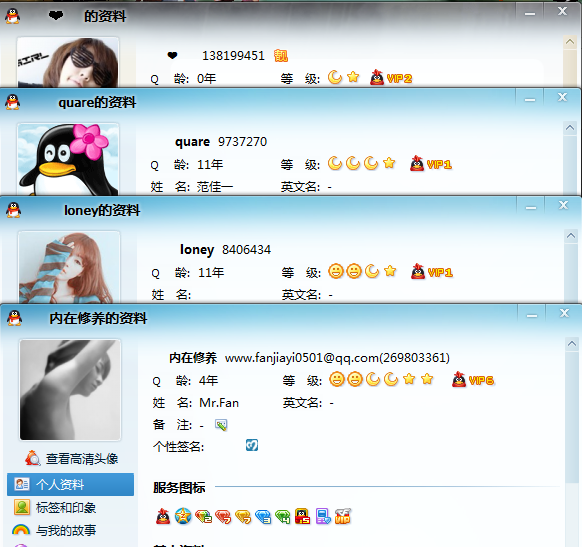Click the sunglasses girl avatar in top window
Image resolution: width=582 pixels, height=547 pixels.
(x=68, y=62)
